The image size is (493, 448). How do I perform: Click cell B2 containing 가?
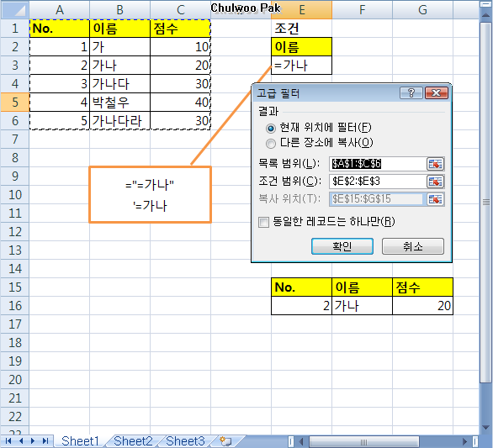pos(119,47)
